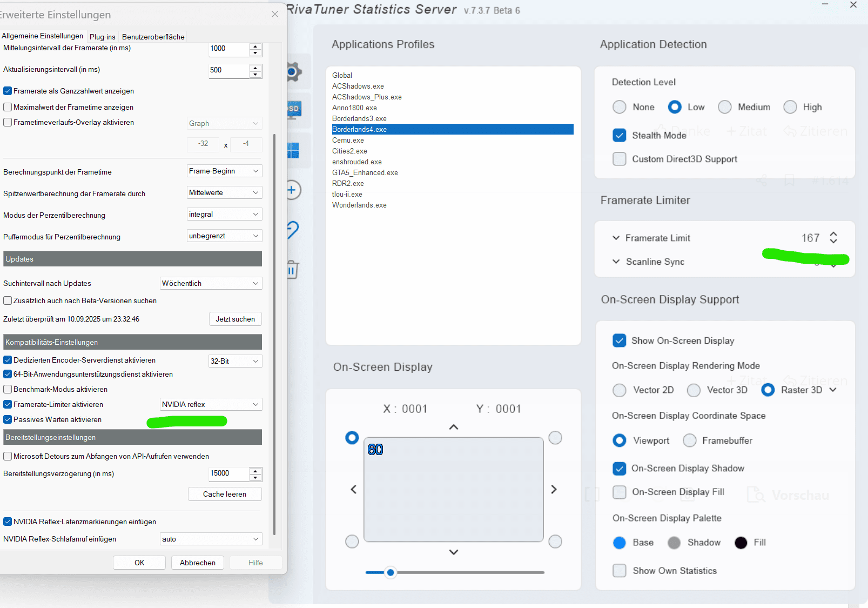This screenshot has width=868, height=608.
Task: Click the Cache leeren button
Action: coord(225,494)
